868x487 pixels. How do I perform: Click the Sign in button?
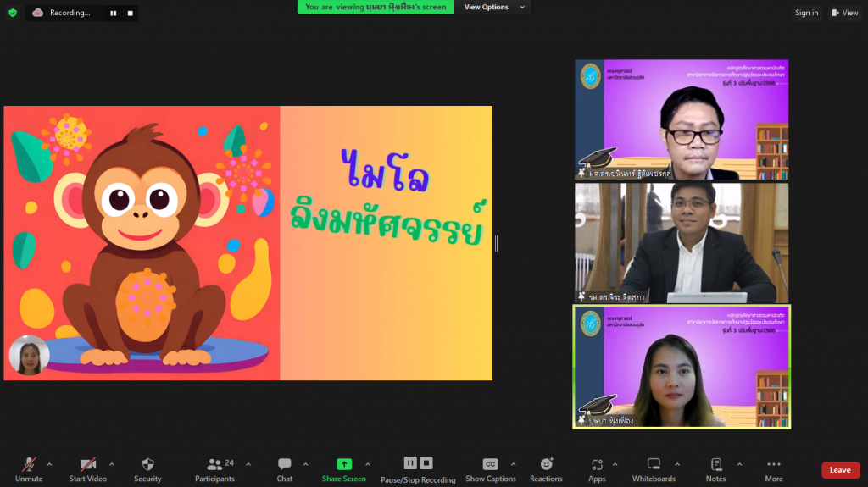(x=806, y=13)
